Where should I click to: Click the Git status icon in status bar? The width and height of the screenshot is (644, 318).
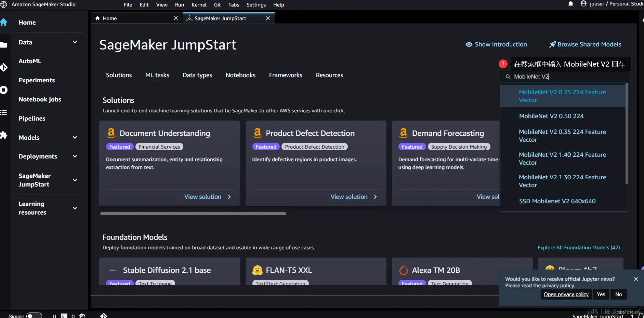pos(104,315)
